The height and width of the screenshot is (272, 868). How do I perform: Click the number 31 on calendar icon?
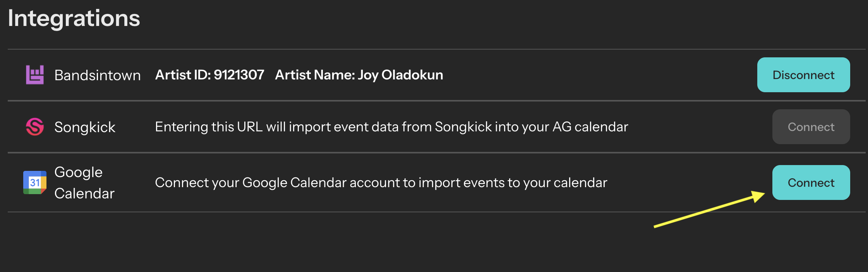click(35, 182)
